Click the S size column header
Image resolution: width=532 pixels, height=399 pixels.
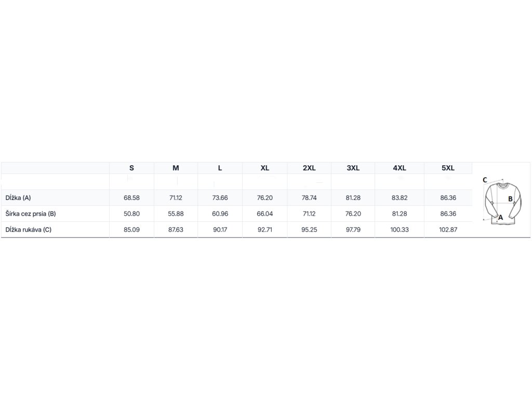(x=131, y=168)
